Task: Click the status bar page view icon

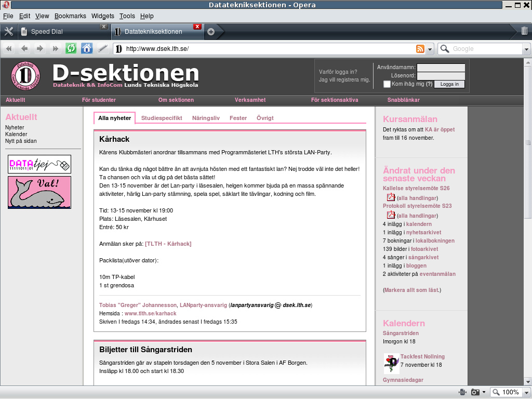Action: (462, 392)
